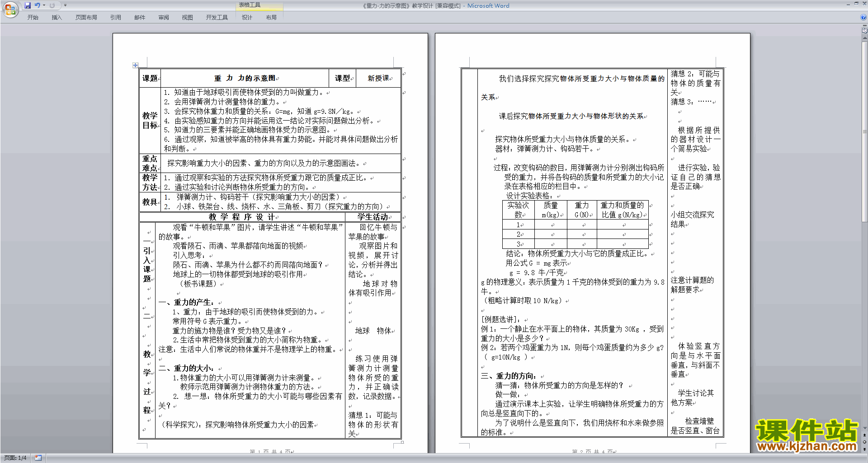Click the 表格工具 contextual tab header
868x463 pixels.
pyautogui.click(x=259, y=5)
